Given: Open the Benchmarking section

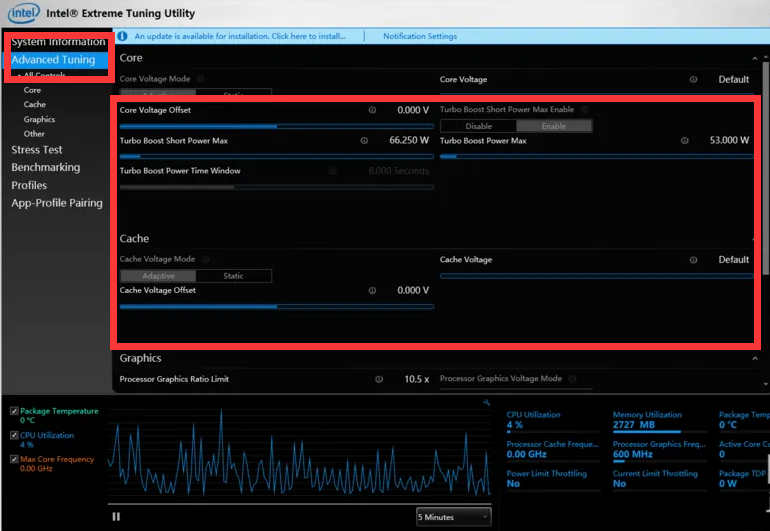Looking at the screenshot, I should (x=46, y=168).
